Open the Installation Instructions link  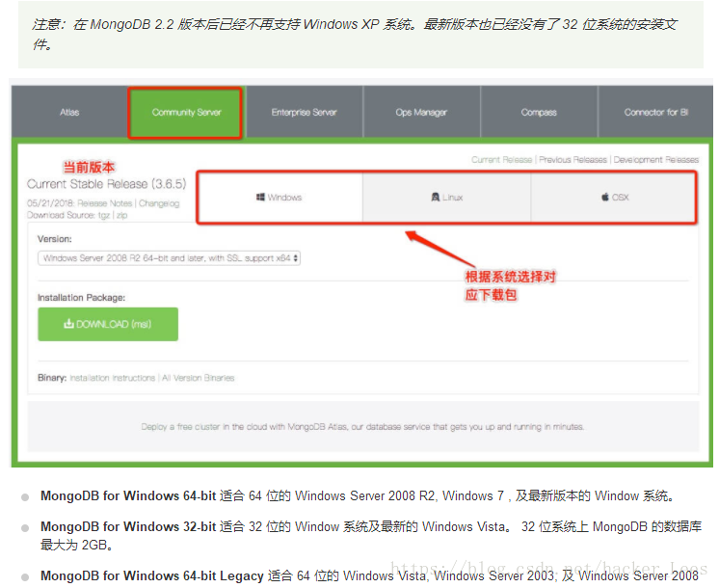pos(113,378)
